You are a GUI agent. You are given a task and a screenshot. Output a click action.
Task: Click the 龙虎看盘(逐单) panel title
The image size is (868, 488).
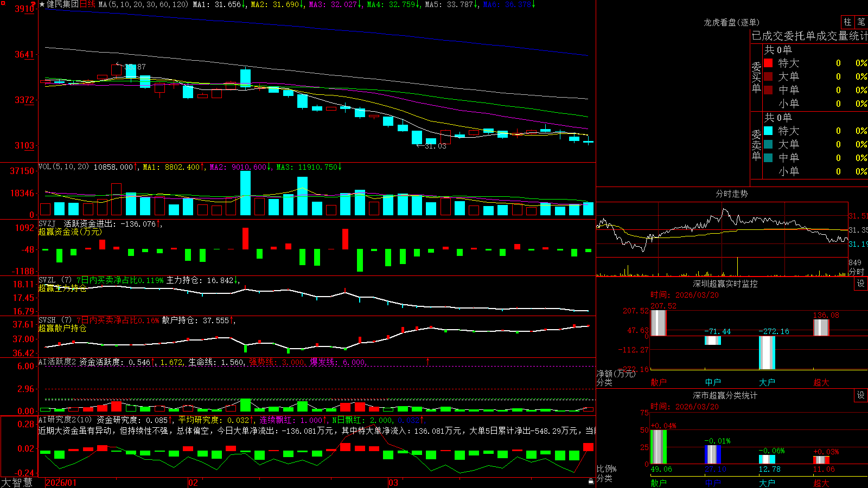731,22
